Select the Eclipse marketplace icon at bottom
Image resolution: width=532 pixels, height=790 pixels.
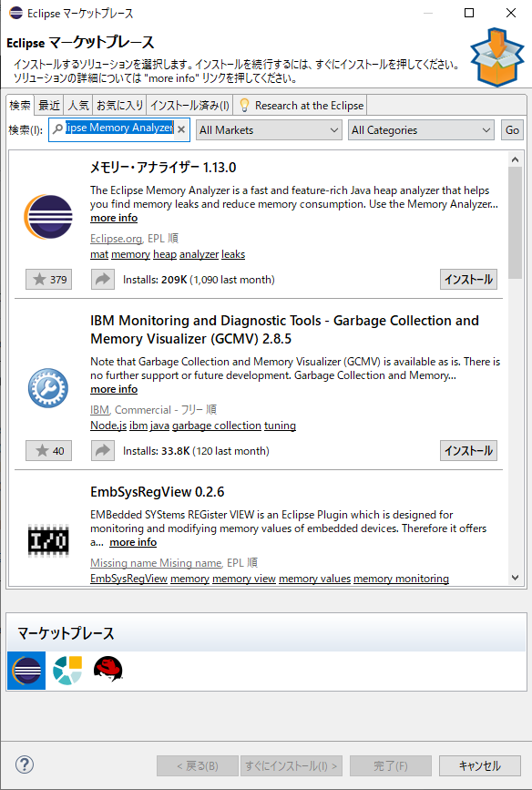[25, 671]
